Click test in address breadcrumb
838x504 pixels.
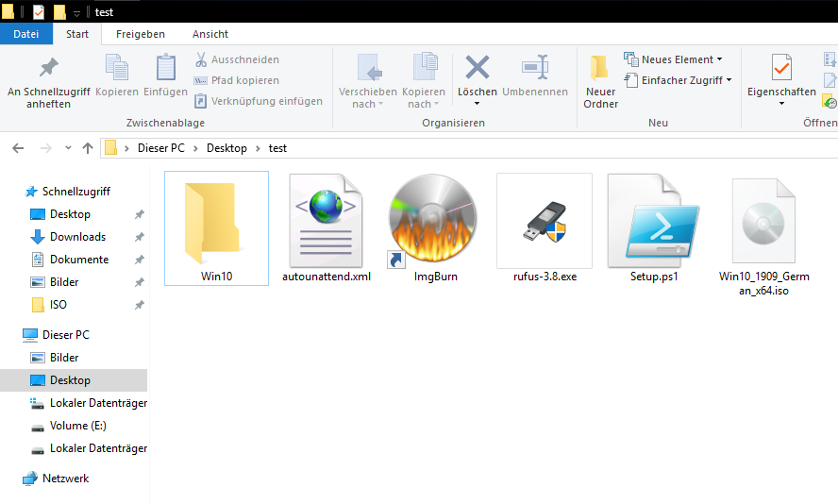277,148
